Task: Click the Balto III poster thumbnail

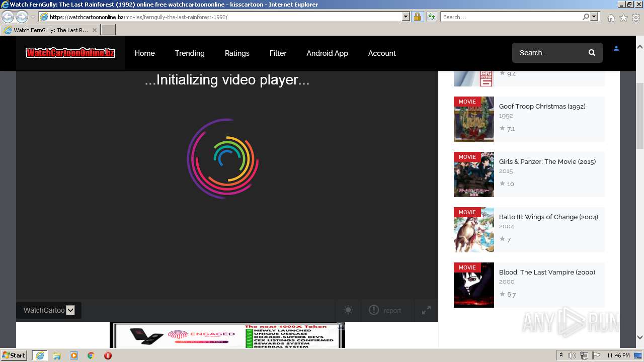Action: click(474, 230)
